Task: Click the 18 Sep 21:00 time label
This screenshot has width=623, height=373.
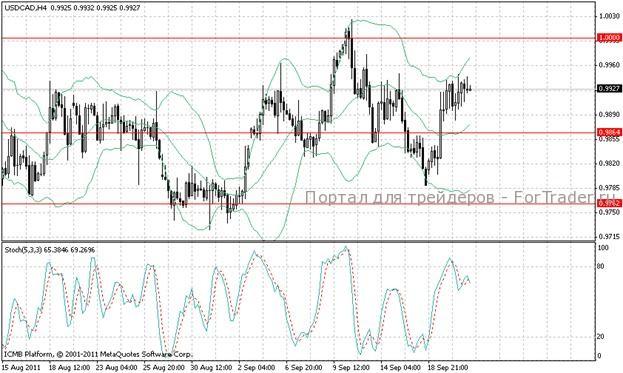Action: (x=447, y=368)
